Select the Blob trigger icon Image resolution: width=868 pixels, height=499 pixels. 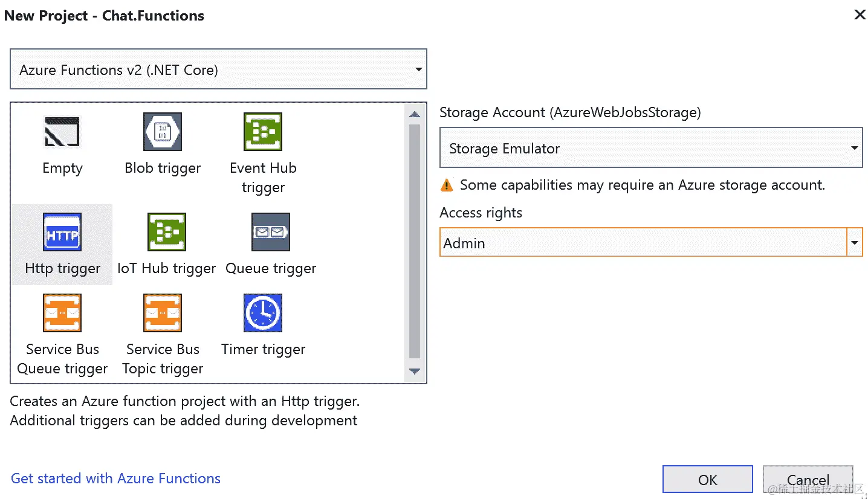[163, 132]
